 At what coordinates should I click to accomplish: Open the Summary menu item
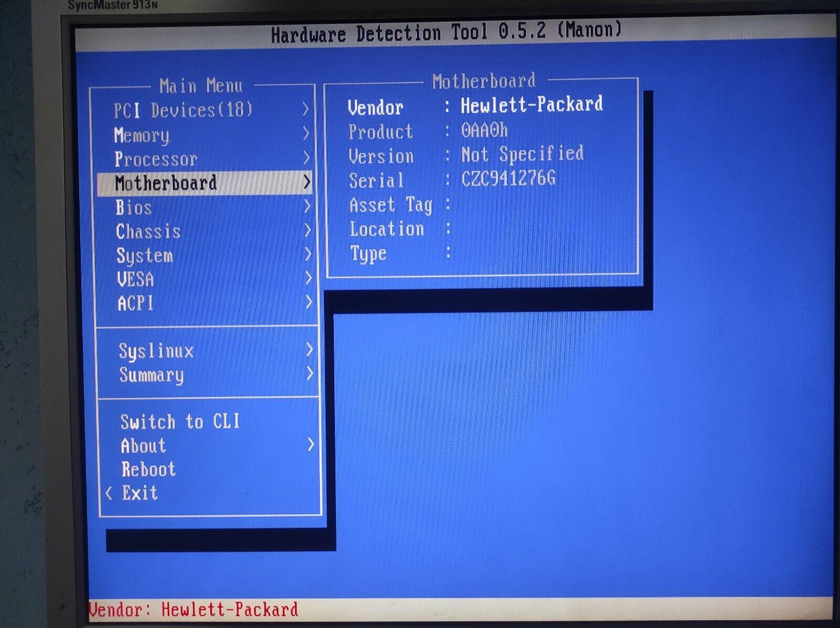[x=152, y=375]
